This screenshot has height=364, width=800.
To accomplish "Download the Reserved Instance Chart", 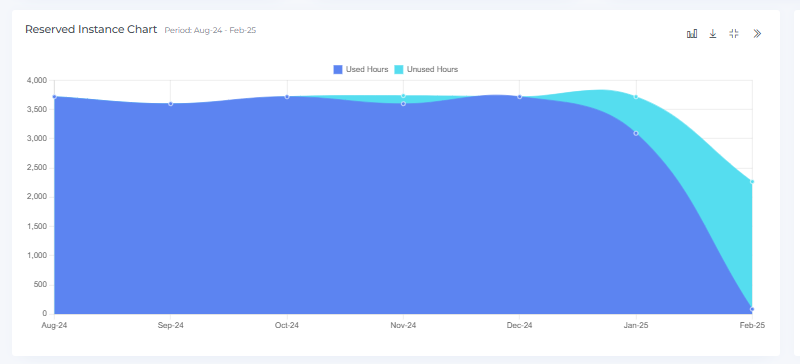I will (x=713, y=34).
